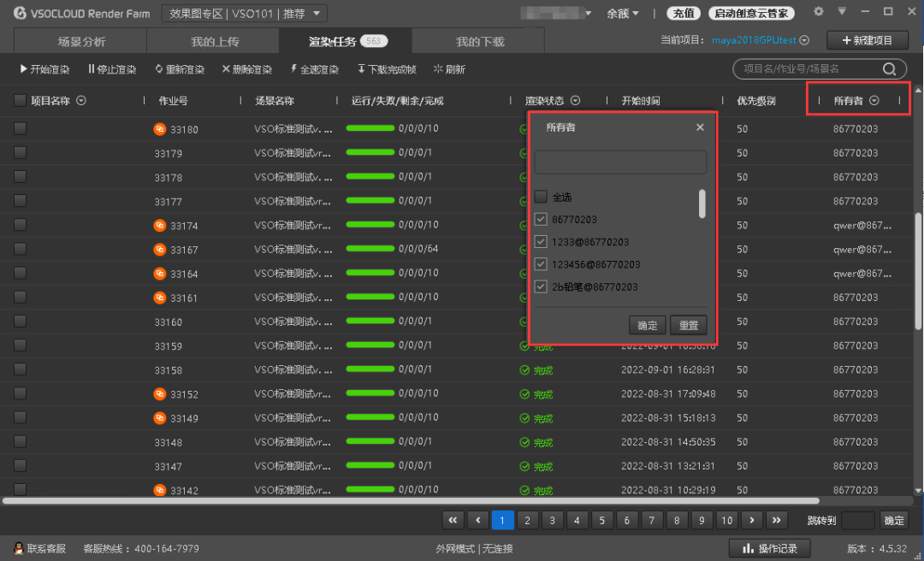924x561 pixels.
Task: Click the magnifier search icon in search box
Action: coord(890,69)
